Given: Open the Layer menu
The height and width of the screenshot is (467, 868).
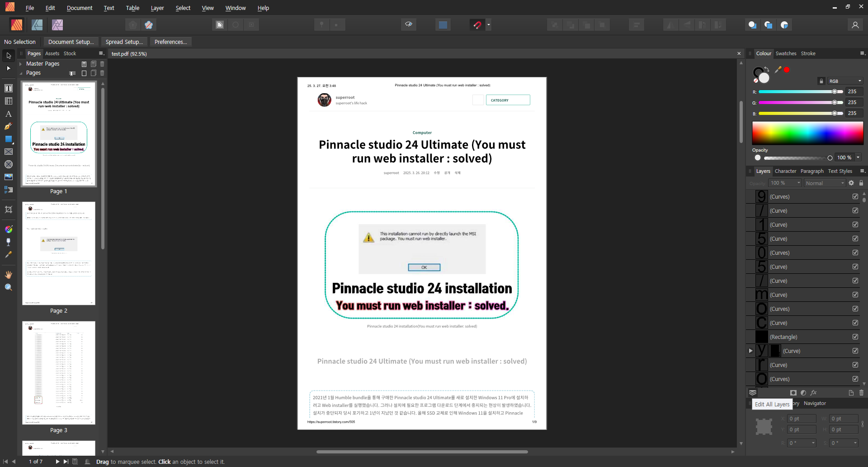Looking at the screenshot, I should 157,8.
